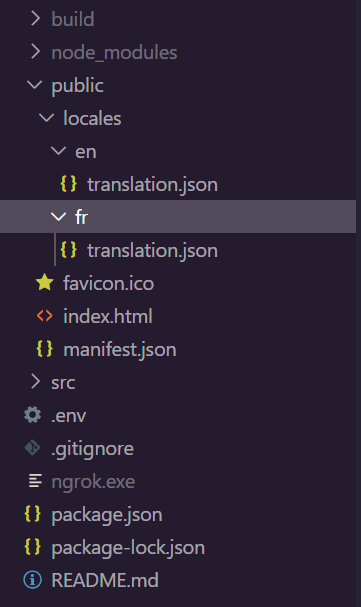The image size is (361, 607).
Task: Click the braces icon next to manifest.json
Action: click(x=44, y=348)
